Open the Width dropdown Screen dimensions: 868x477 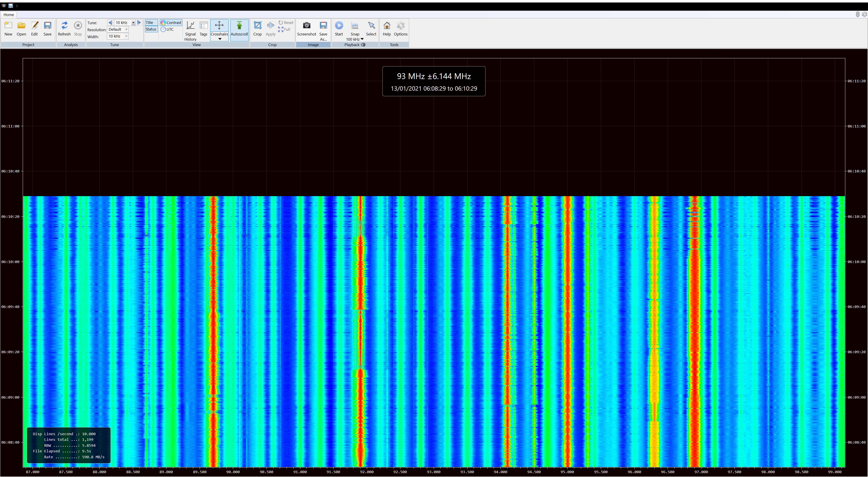tap(126, 36)
